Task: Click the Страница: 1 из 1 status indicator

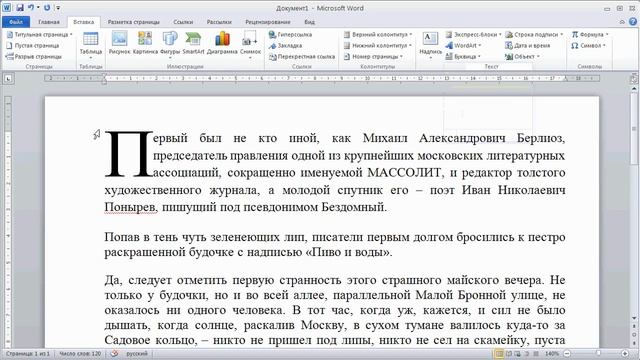Action: tap(28, 354)
